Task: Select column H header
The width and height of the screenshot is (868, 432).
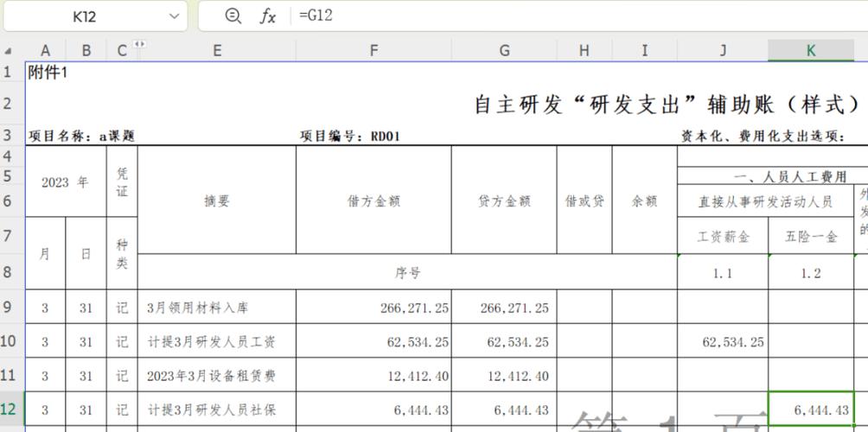Action: point(584,51)
